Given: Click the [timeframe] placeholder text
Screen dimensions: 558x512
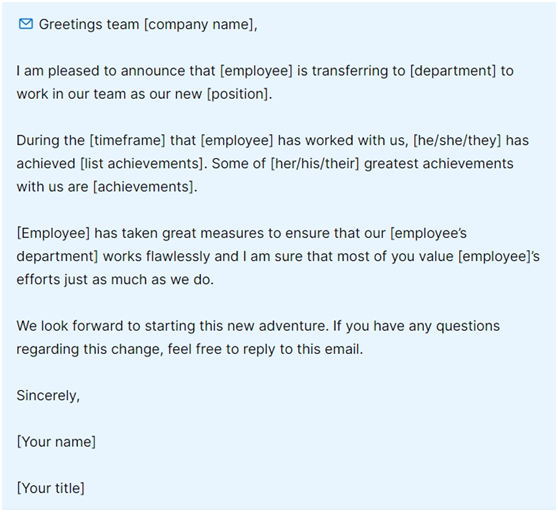Looking at the screenshot, I should 127,140.
